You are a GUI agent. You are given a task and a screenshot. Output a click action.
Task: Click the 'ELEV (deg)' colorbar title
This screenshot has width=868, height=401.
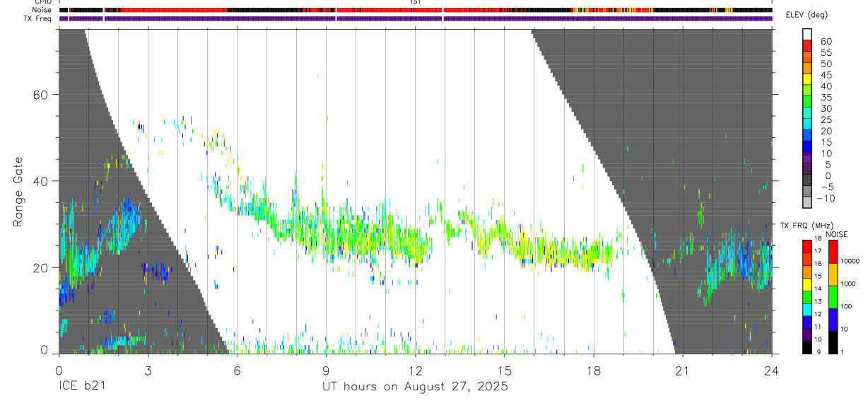click(807, 15)
